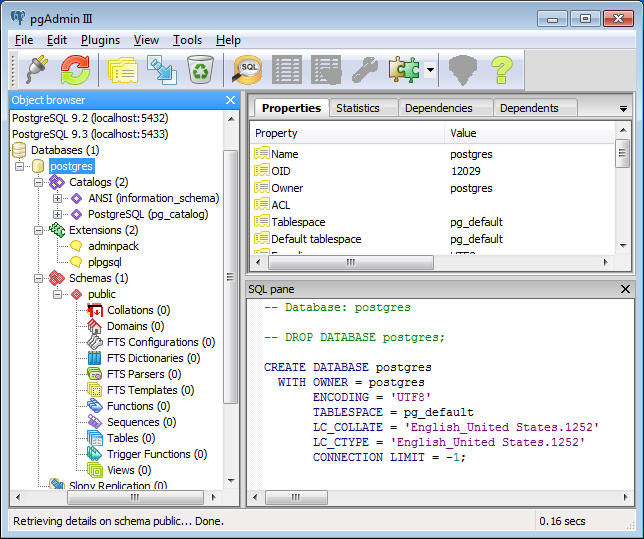
Task: Open the Maintenance wrench tool
Action: coord(365,69)
